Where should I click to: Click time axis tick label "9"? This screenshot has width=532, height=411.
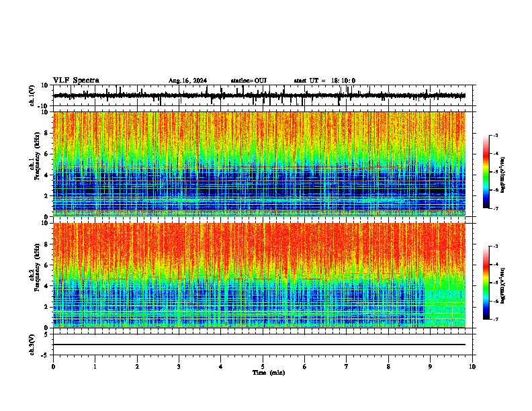[x=431, y=367]
